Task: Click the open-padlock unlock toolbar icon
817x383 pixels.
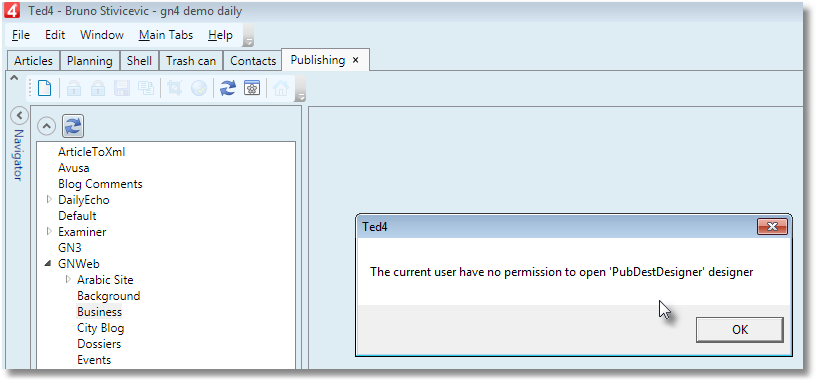Action: coord(74,89)
